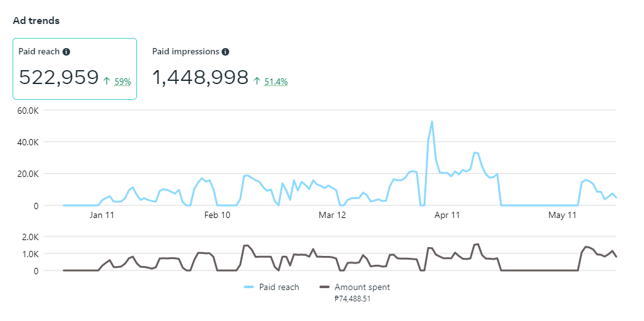The image size is (644, 321).
Task: Click the info icon beside Paid reach
Action: coord(66,52)
